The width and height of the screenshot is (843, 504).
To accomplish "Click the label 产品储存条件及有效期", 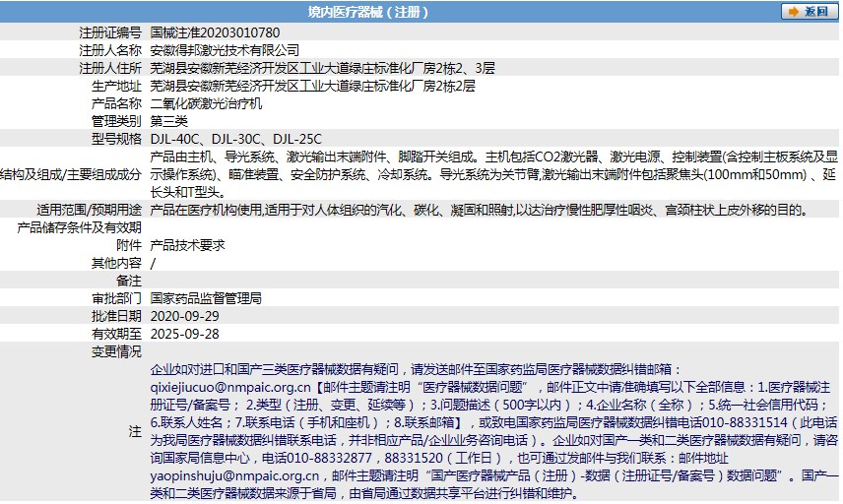I will 79,227.
